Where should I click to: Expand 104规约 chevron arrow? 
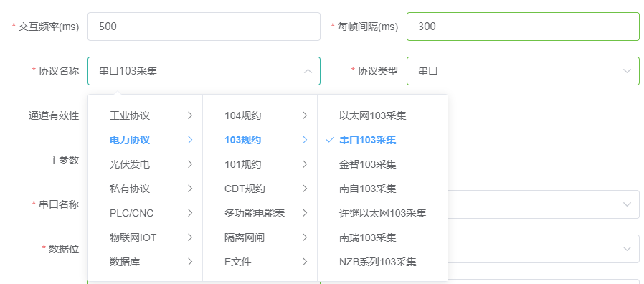(305, 116)
